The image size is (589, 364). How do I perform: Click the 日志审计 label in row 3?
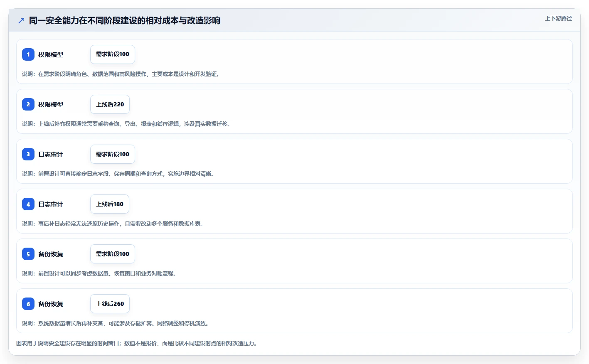point(51,154)
